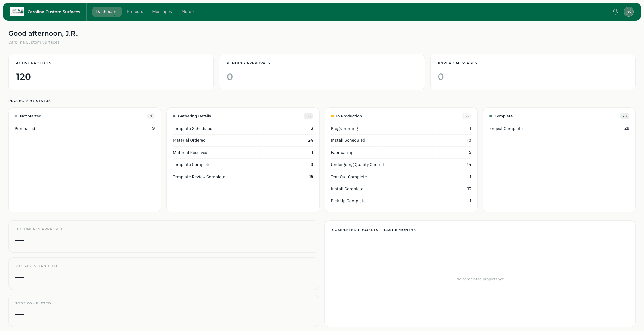View the Unread Messages card
The width and height of the screenshot is (644, 331).
[x=532, y=72]
